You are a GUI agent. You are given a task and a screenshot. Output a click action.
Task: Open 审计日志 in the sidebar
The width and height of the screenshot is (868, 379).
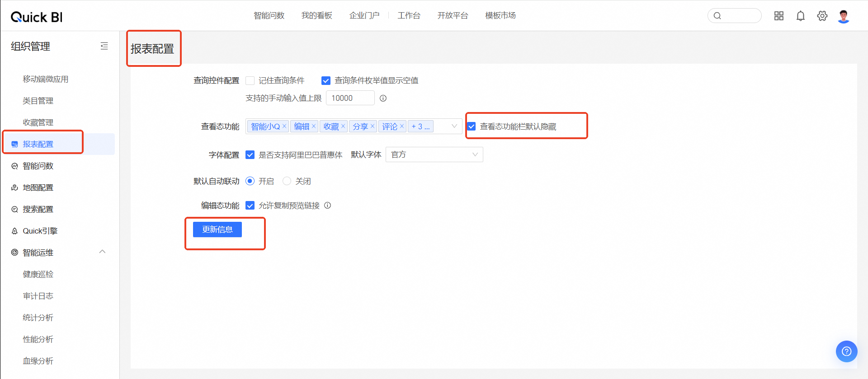point(38,296)
